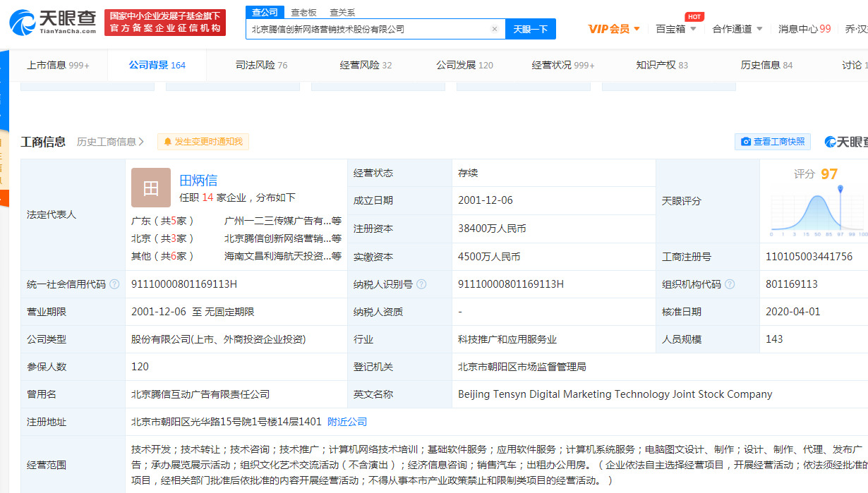Screen dimensions: 868x493
Task: Open 消息中心 99 notifications
Action: 804,29
